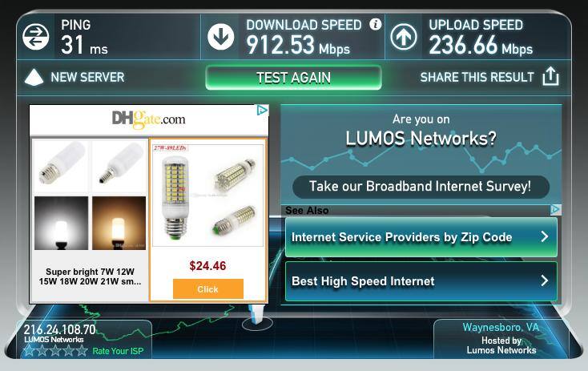Click the upload speed arrow icon
Viewport: 588px width, 371px height.
(404, 37)
